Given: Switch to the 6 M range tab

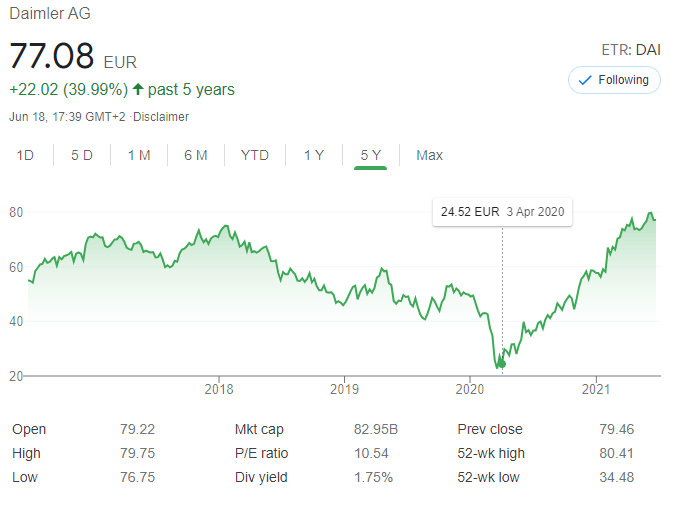Looking at the screenshot, I should click(196, 155).
